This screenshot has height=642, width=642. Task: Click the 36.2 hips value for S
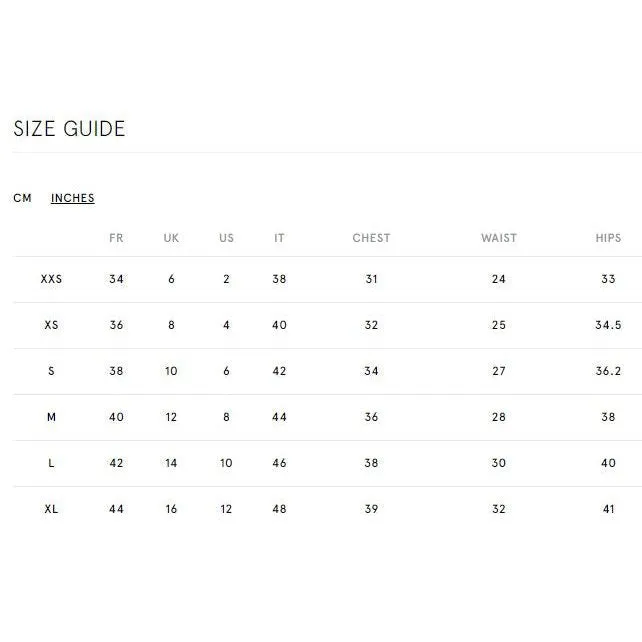point(608,371)
